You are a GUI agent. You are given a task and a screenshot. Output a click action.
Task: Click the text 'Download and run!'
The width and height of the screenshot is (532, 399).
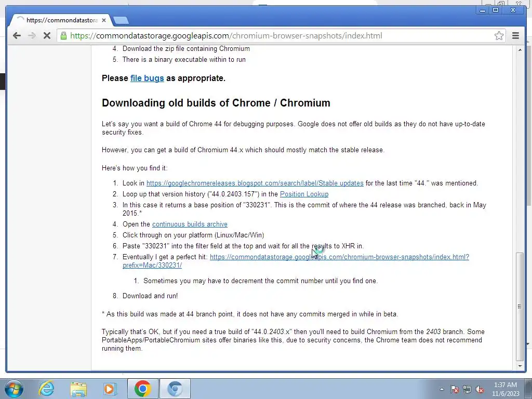(150, 296)
